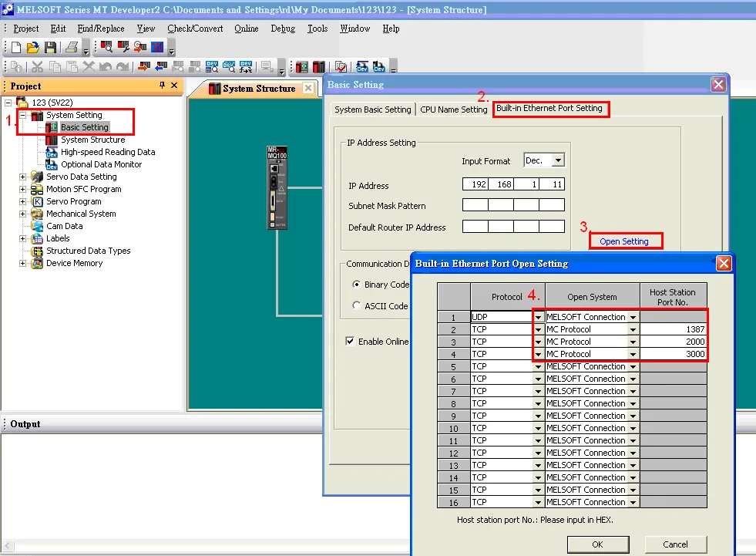The height and width of the screenshot is (556, 756).
Task: Open Open System dropdown in row 16
Action: pos(633,503)
